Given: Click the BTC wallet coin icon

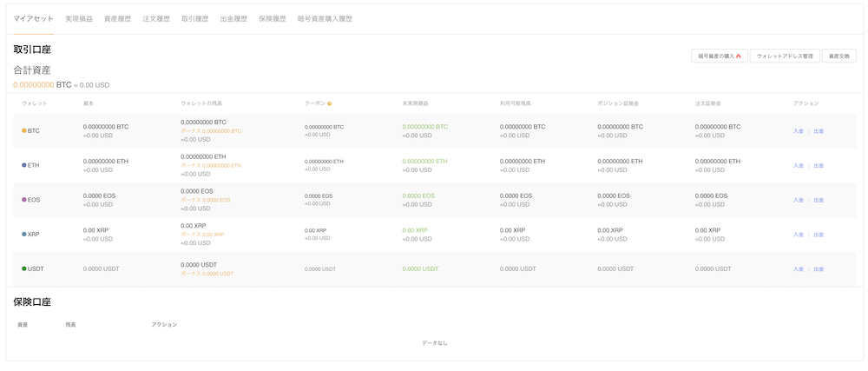Looking at the screenshot, I should [x=24, y=131].
